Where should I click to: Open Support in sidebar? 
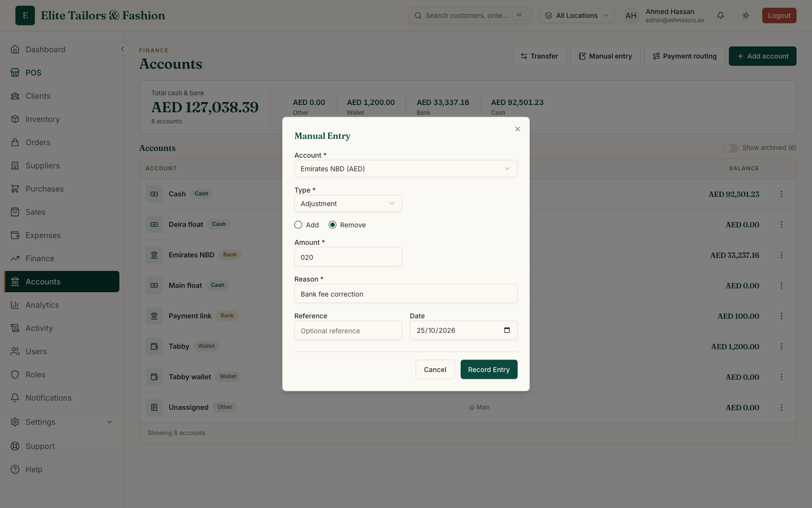pyautogui.click(x=62, y=446)
